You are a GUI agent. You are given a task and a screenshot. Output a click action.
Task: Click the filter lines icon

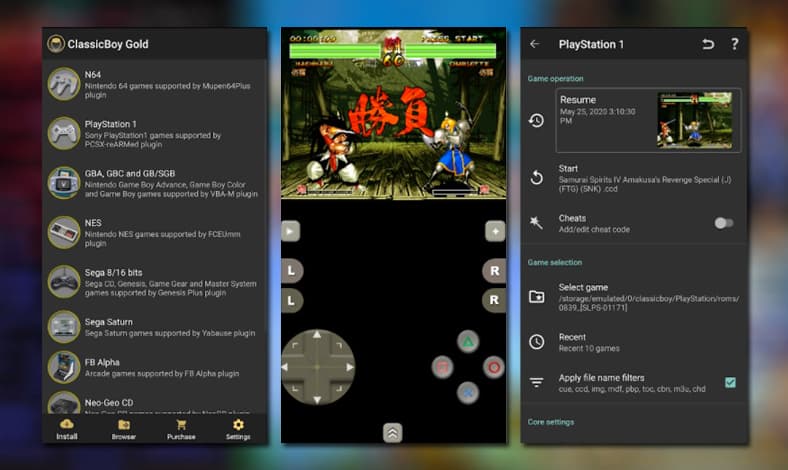point(536,383)
